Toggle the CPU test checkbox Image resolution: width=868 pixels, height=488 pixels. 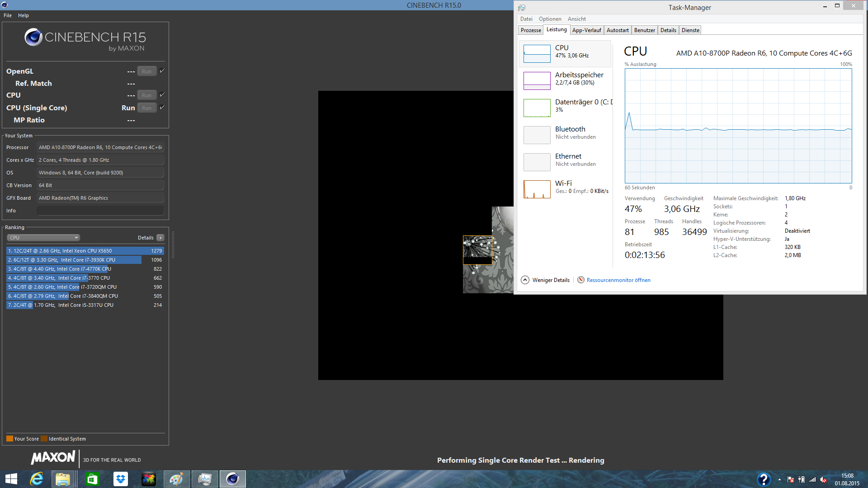point(162,95)
